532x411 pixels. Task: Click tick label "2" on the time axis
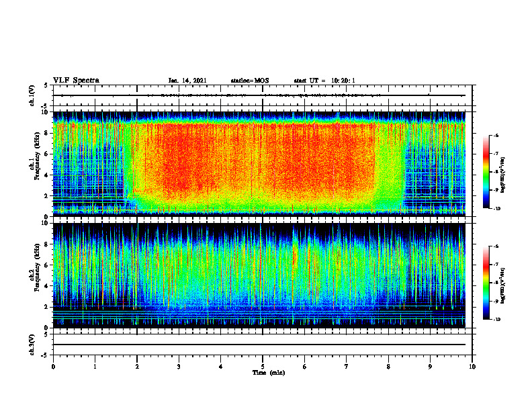click(x=137, y=367)
